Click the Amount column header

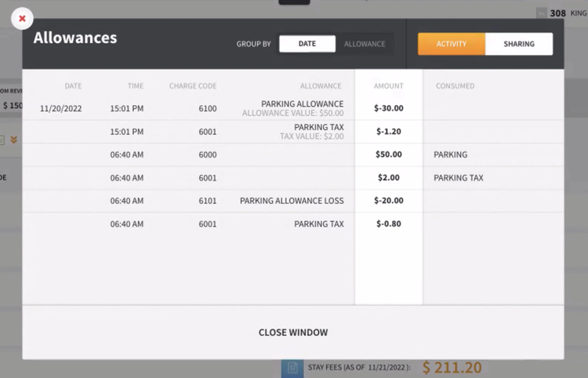[389, 86]
